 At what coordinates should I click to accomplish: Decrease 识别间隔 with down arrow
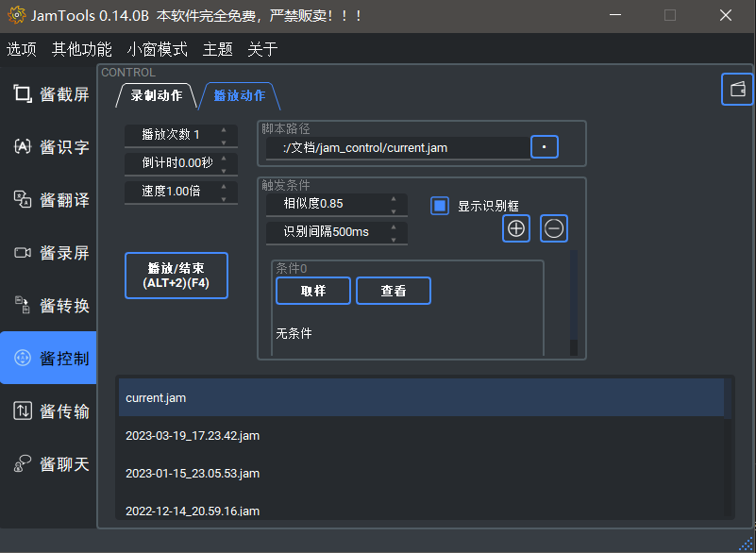coord(394,239)
